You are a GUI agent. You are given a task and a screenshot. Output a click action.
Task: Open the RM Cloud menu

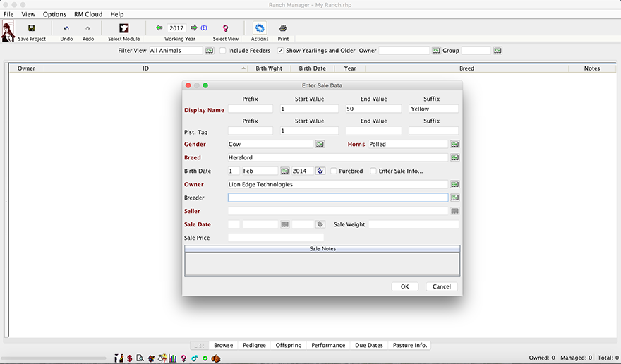pos(88,14)
